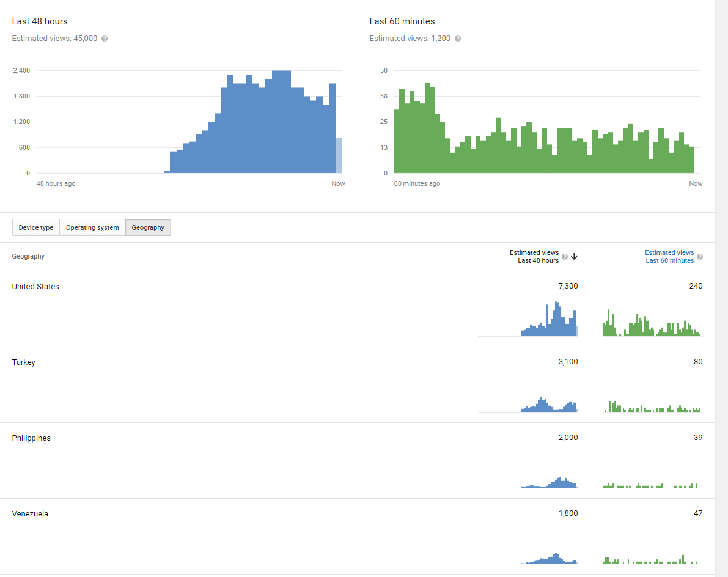Click Philippines 48-hour value 2,000
This screenshot has height=577, width=728.
(568, 437)
